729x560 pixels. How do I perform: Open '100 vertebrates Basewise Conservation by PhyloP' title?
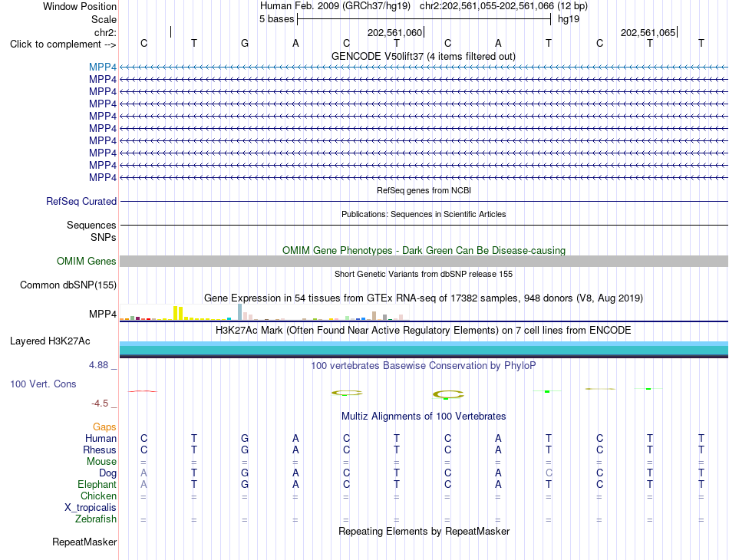click(424, 366)
